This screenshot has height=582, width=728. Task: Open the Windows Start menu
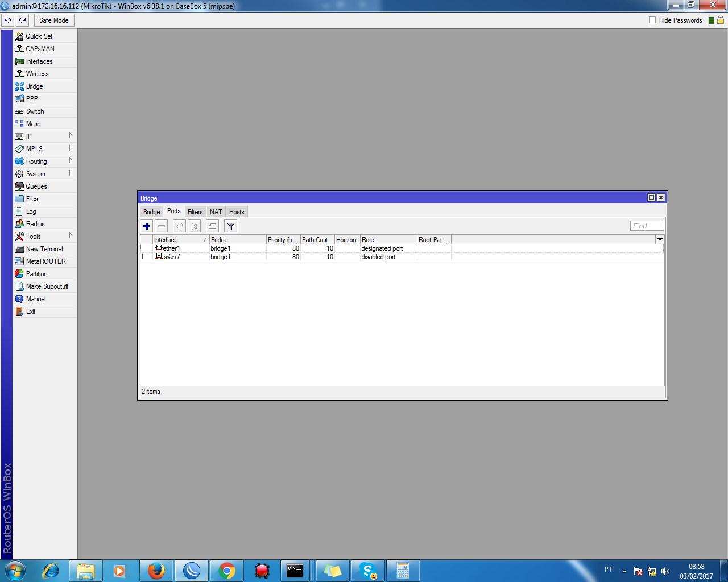[x=15, y=571]
